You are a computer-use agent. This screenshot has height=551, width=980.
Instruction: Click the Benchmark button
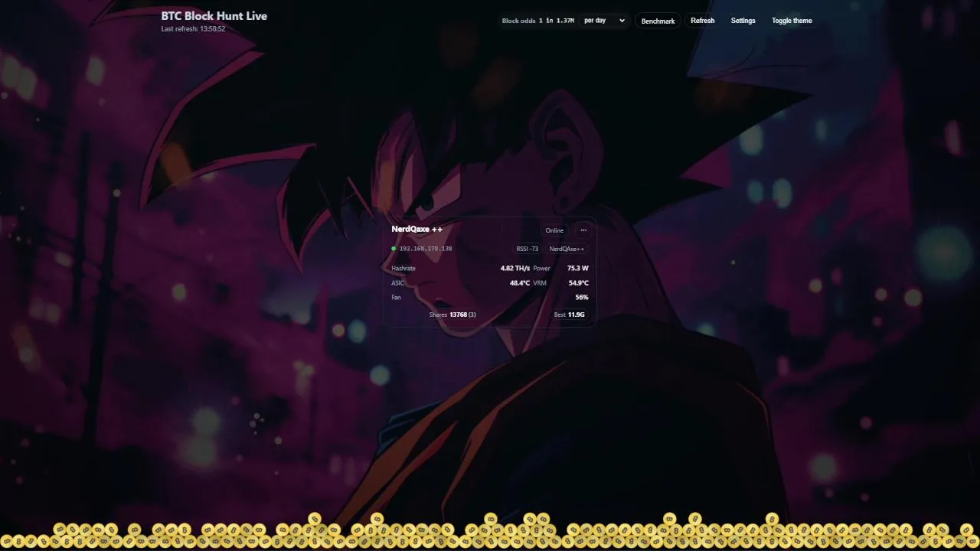658,21
